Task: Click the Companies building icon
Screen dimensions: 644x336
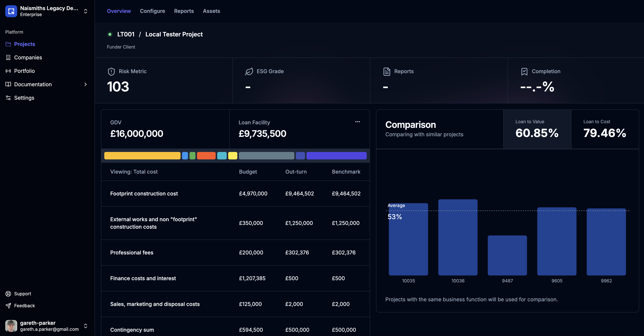Action: click(8, 57)
